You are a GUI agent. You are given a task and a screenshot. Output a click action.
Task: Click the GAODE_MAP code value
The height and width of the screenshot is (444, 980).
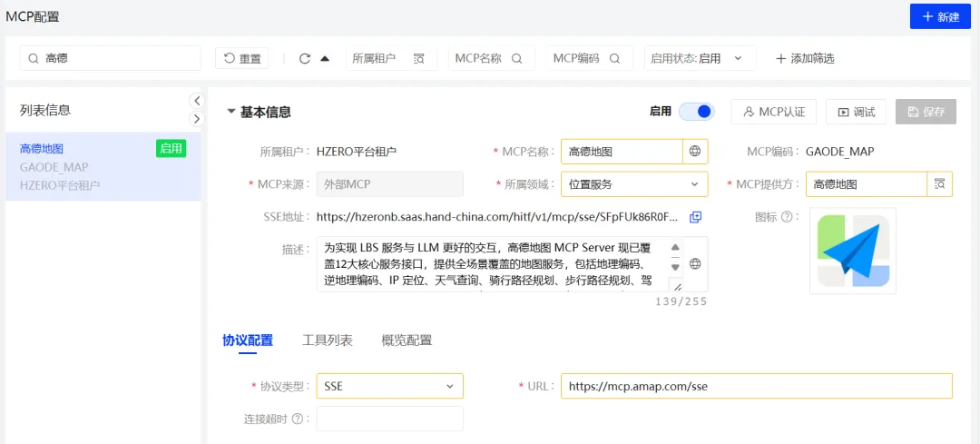839,151
